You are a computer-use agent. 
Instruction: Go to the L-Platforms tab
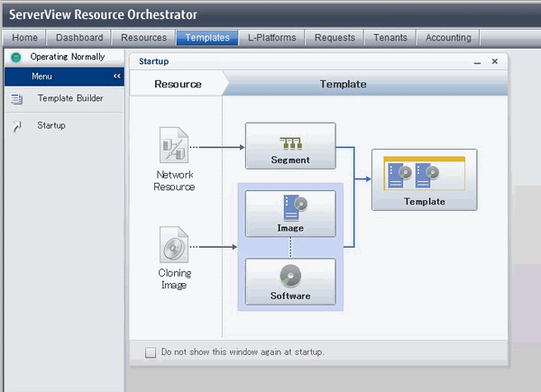pos(272,38)
